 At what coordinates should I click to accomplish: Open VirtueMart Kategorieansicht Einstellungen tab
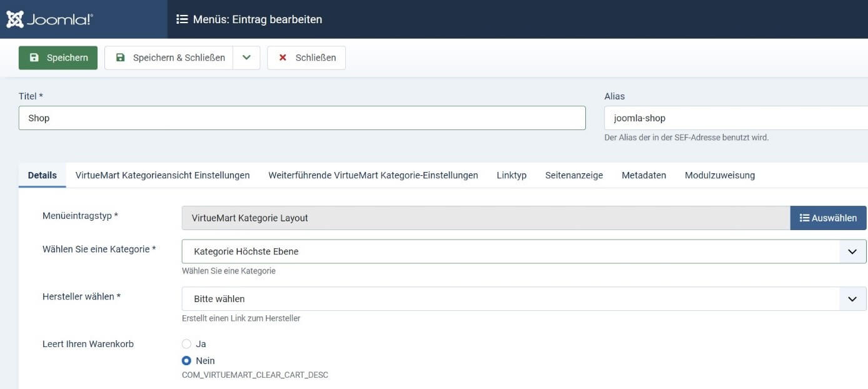pos(163,175)
